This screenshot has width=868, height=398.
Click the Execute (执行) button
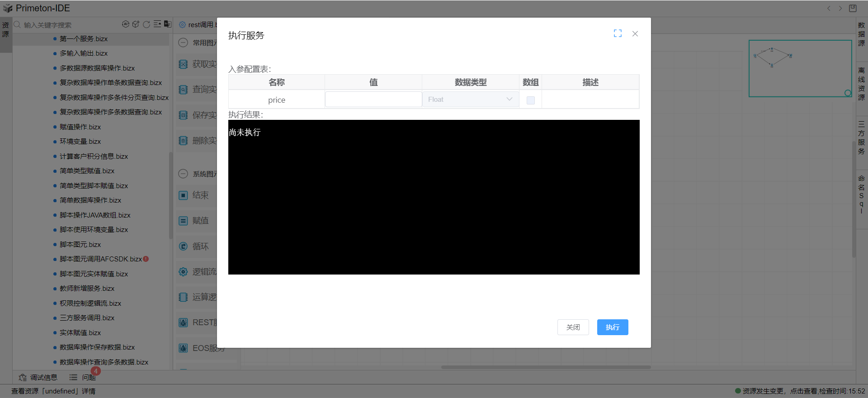pos(613,327)
